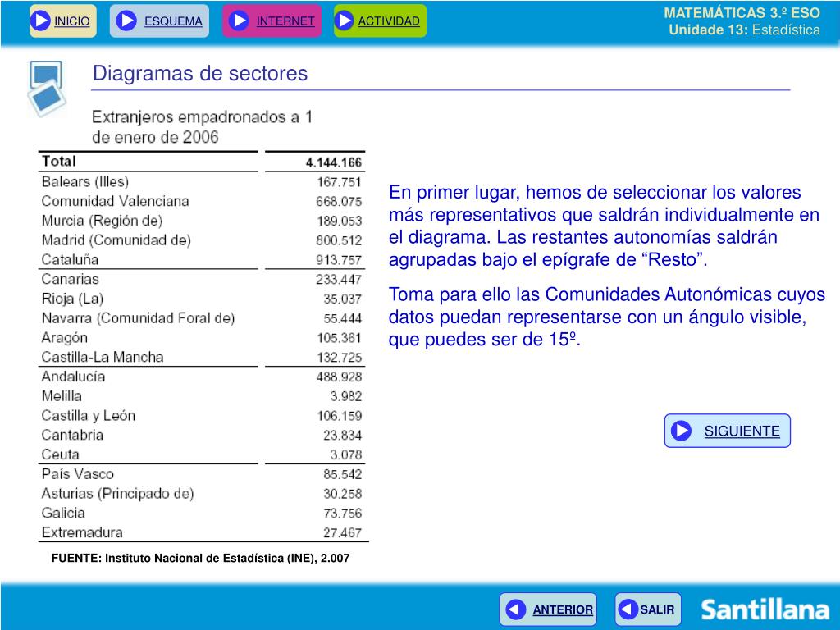Select the total value 4.144.166
The height and width of the screenshot is (630, 840).
[334, 162]
